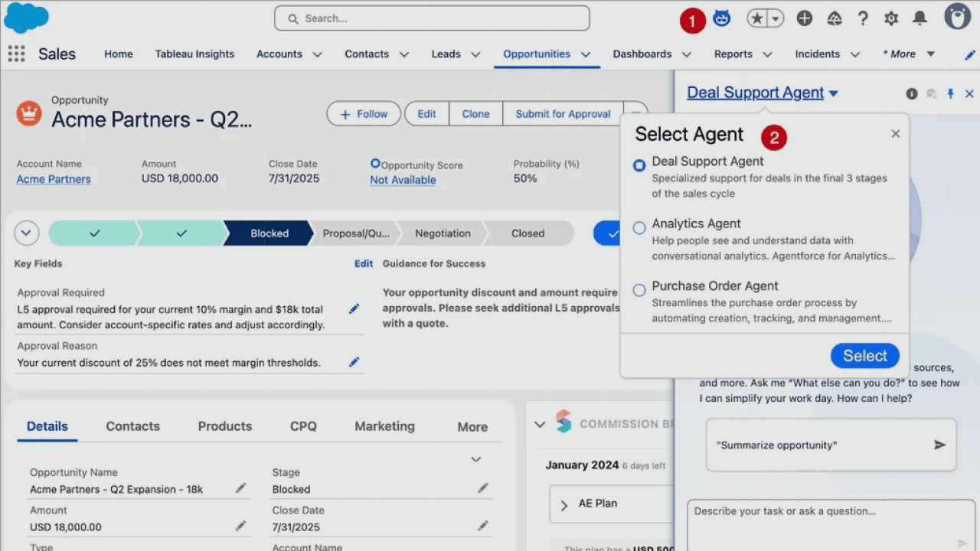Open the Opportunities tab chevron menu
Image resolution: width=980 pixels, height=551 pixels.
coord(586,54)
